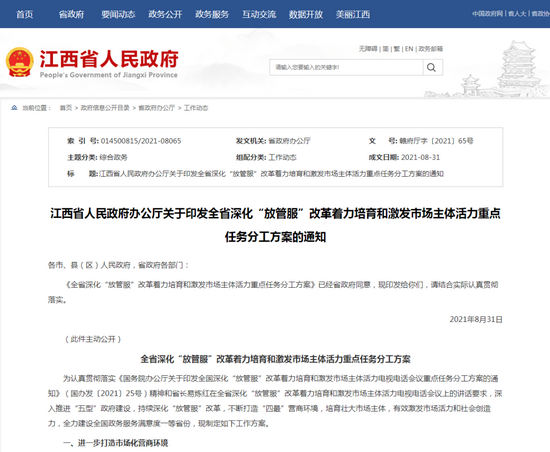Viewport: 550px width, 452px height.
Task: Open the 首页 navigation menu item
Action: pyautogui.click(x=25, y=14)
